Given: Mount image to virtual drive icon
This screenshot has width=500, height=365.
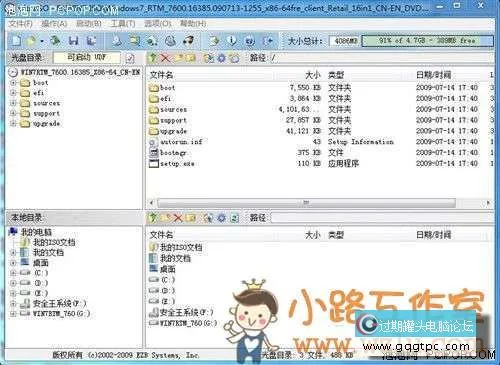Looking at the screenshot, I should coord(170,41).
